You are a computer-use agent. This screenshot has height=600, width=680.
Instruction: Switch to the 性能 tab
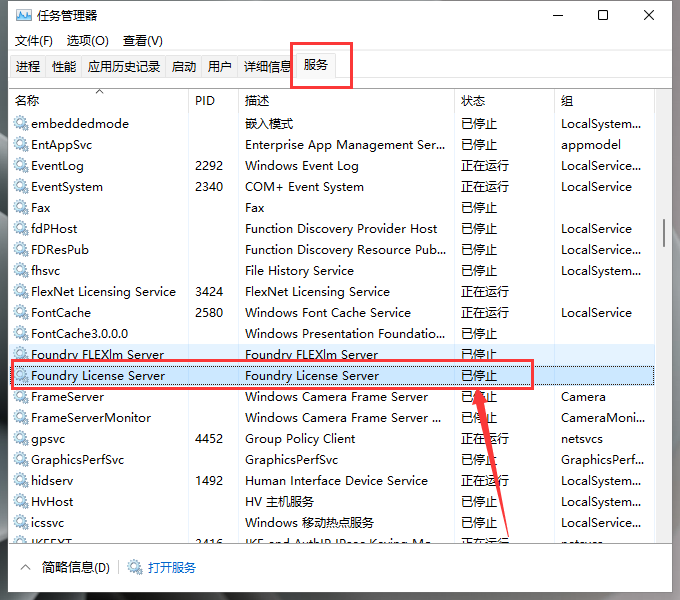(64, 66)
